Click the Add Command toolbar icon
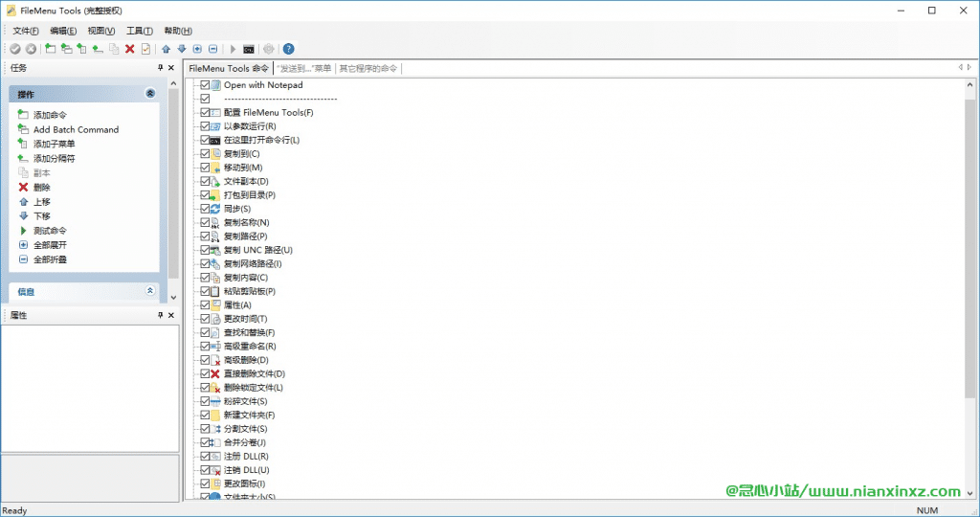980x517 pixels. (x=51, y=49)
